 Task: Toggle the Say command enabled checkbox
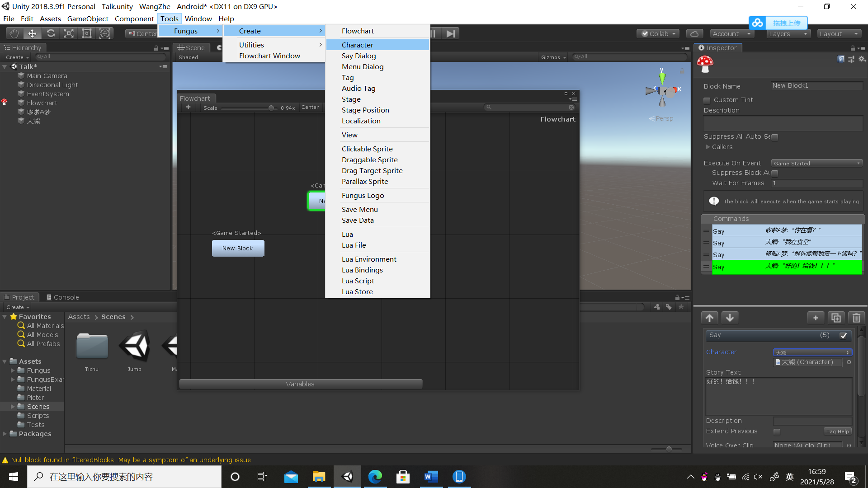click(843, 335)
